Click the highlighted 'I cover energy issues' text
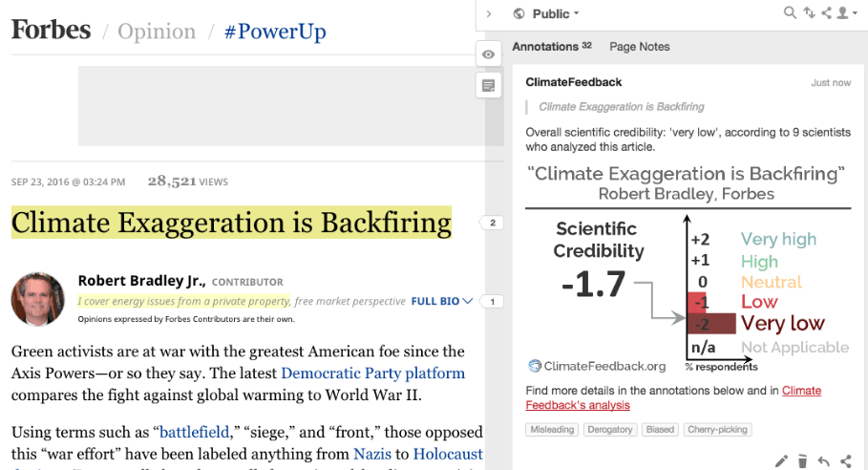This screenshot has width=868, height=470. (x=183, y=301)
